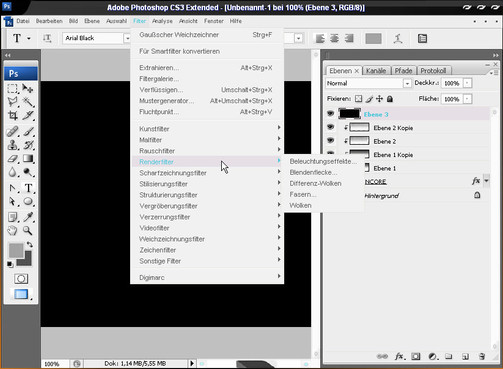Viewport: 503px width, 369px height.
Task: Open the Arial Black font dropdown arrow
Action: [x=127, y=38]
